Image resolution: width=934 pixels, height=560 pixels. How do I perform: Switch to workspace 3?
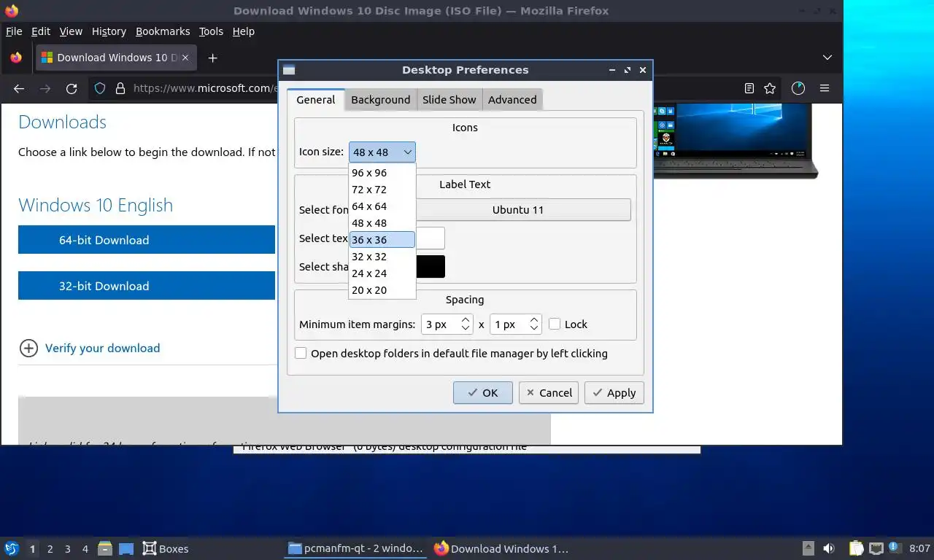(68, 549)
